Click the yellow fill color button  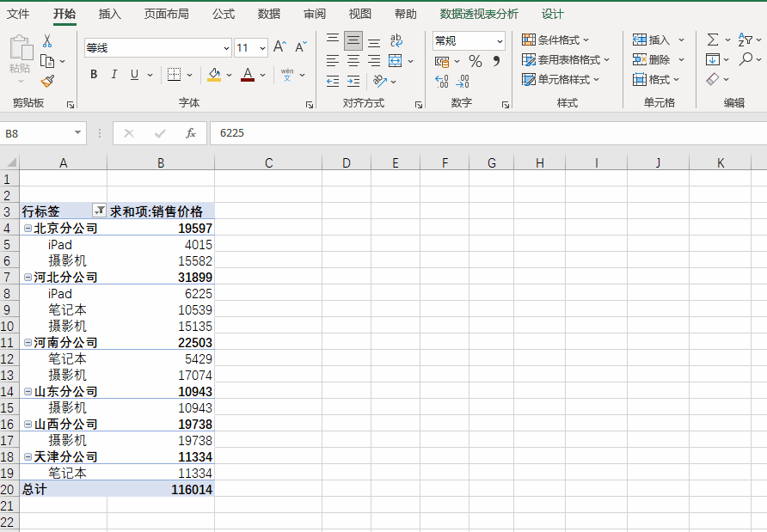pyautogui.click(x=214, y=75)
